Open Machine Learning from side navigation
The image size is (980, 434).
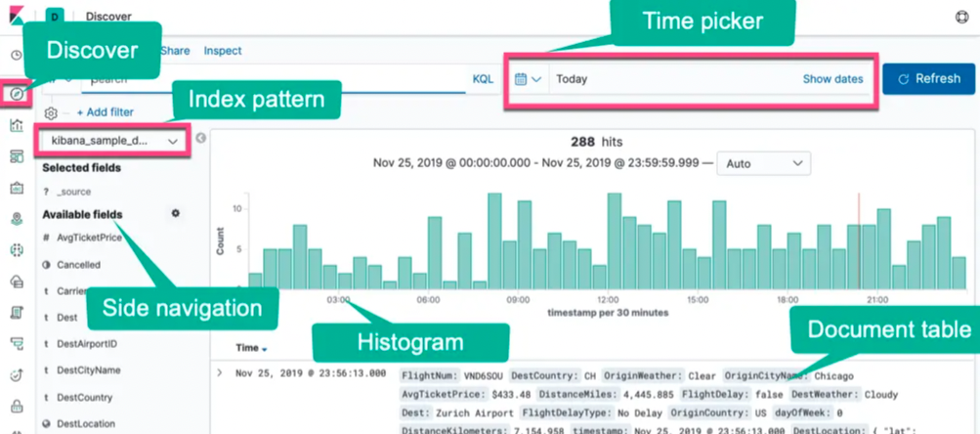coord(17,250)
